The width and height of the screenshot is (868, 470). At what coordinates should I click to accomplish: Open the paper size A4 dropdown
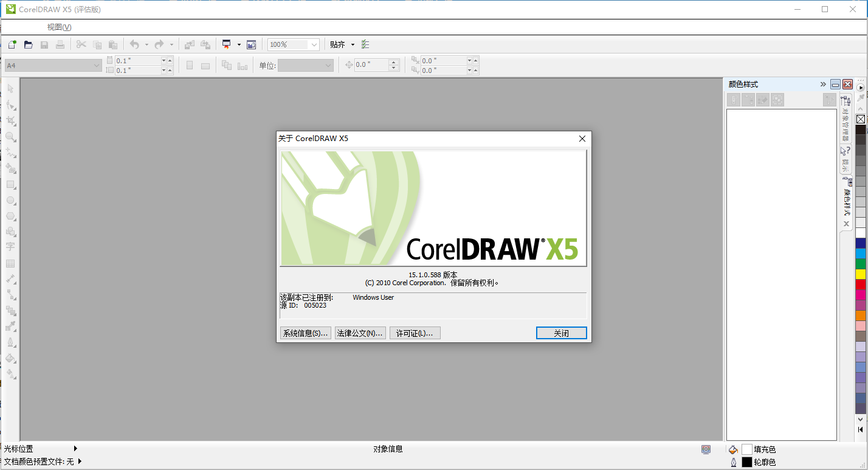97,65
